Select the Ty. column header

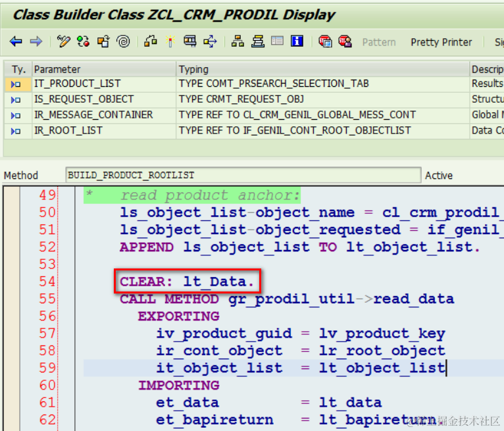point(18,69)
